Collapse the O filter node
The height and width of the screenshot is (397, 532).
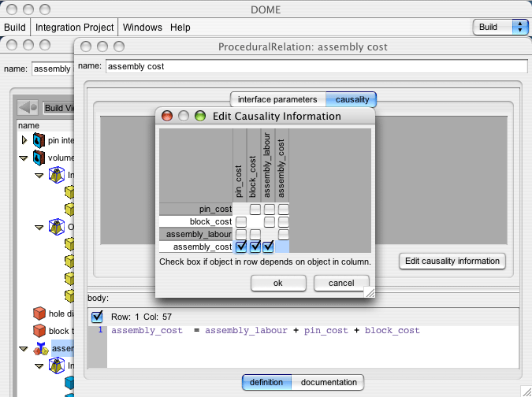tap(39, 227)
